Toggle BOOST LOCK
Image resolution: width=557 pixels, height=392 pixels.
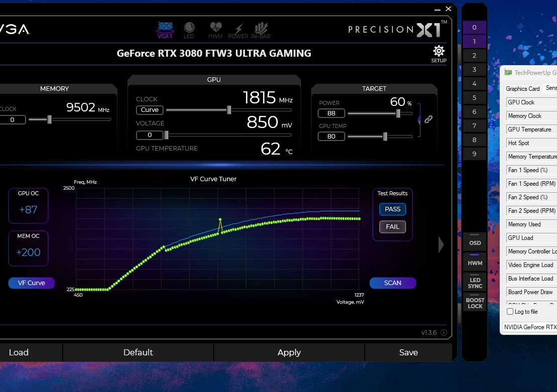click(x=475, y=302)
